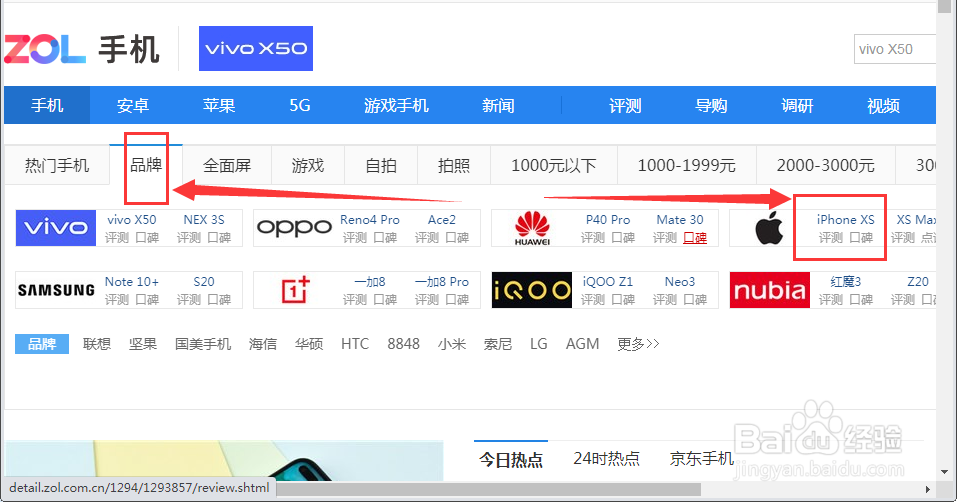Screen dimensions: 957x502
Task: Switch to the 全面屏 tab
Action: click(x=227, y=165)
